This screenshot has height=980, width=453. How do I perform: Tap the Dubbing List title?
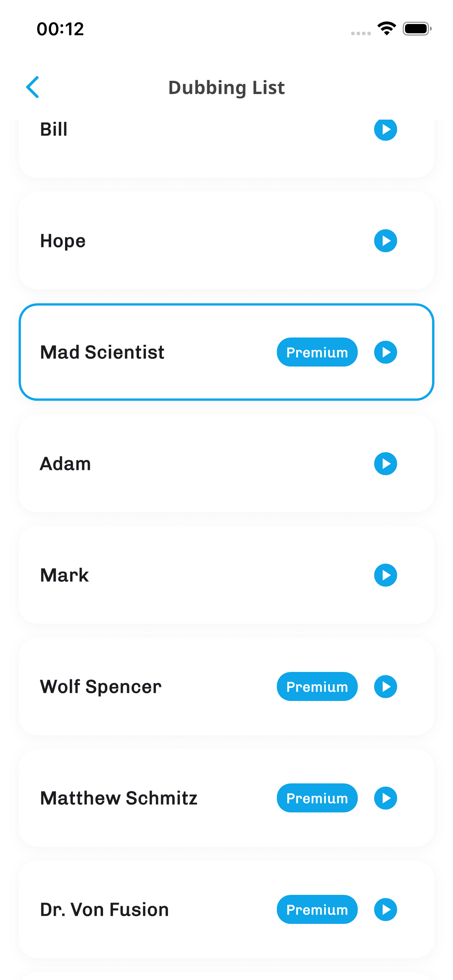pos(226,87)
